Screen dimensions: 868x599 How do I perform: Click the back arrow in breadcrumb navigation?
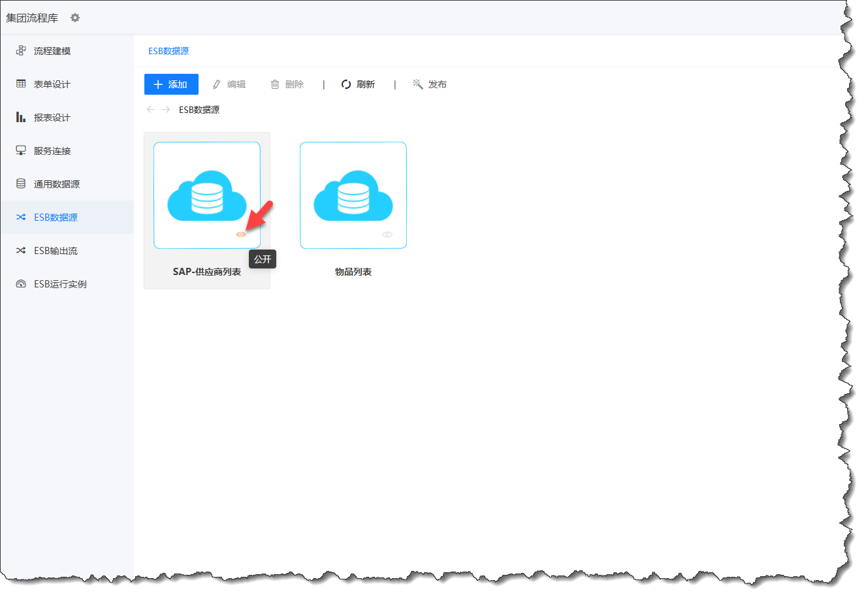(151, 110)
